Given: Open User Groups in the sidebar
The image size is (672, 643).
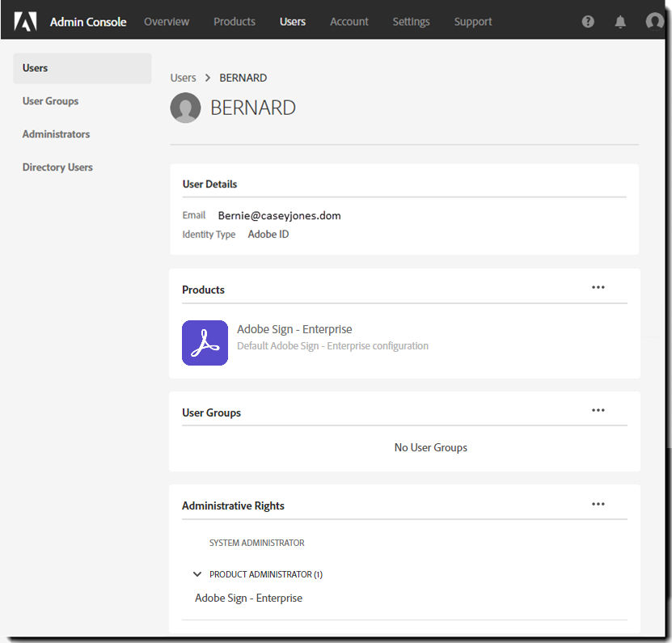Looking at the screenshot, I should (51, 101).
